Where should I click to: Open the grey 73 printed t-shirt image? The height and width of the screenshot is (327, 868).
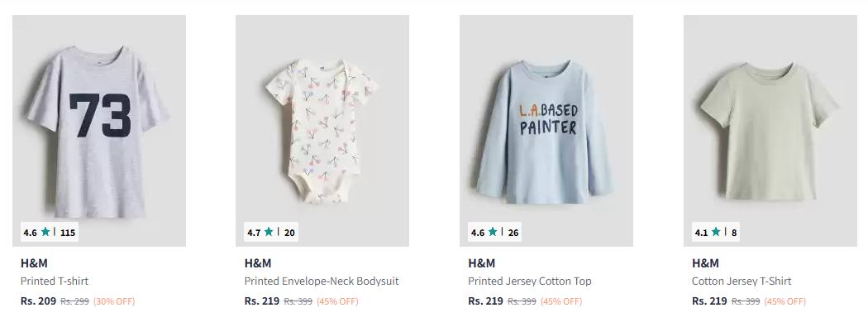(99, 131)
